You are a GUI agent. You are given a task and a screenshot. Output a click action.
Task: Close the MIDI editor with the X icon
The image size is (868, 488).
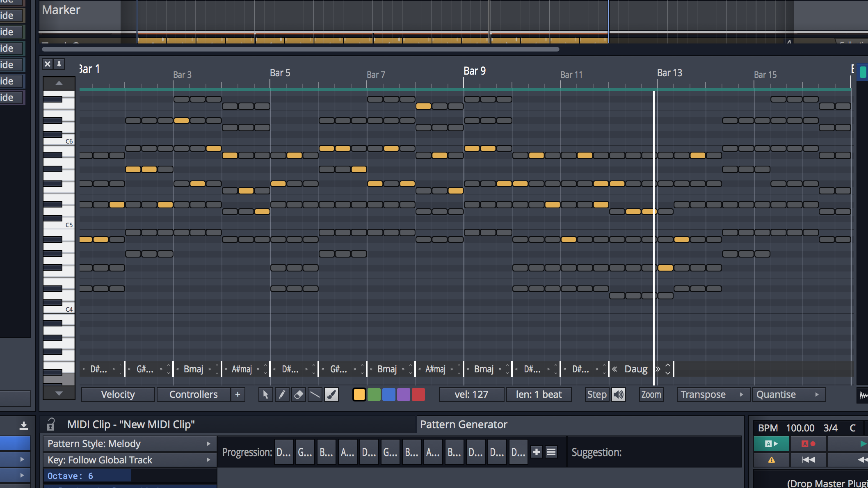[48, 64]
